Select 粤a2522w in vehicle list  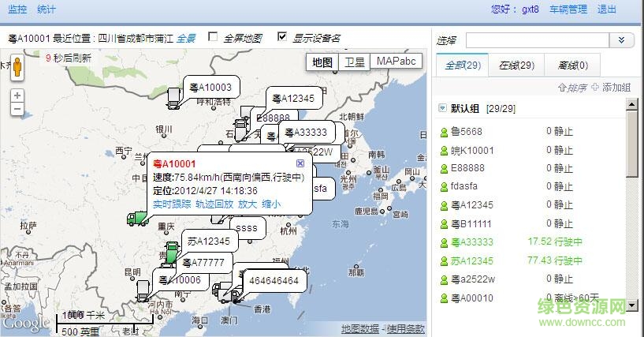(x=473, y=279)
